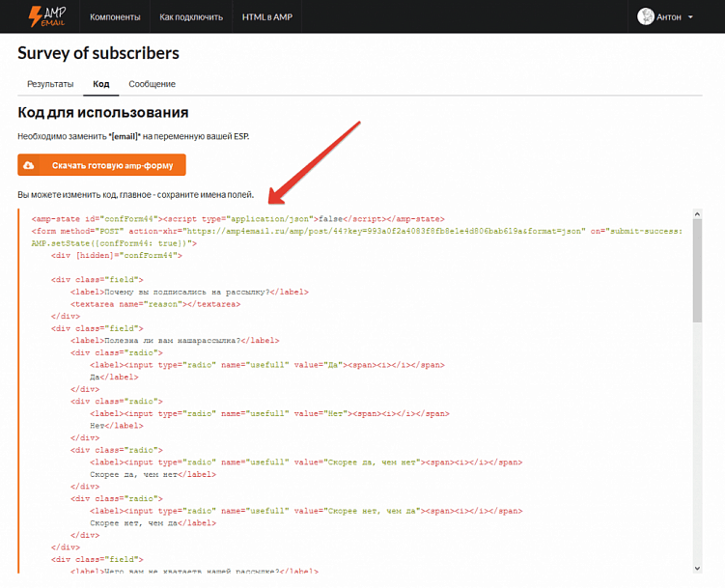This screenshot has height=588, width=725.
Task: Click the cloud download icon
Action: [30, 165]
